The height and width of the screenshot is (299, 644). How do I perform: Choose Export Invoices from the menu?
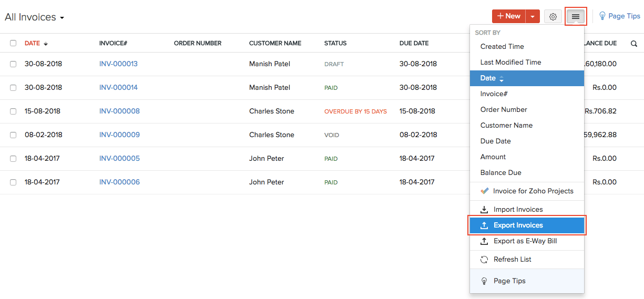[x=518, y=225]
